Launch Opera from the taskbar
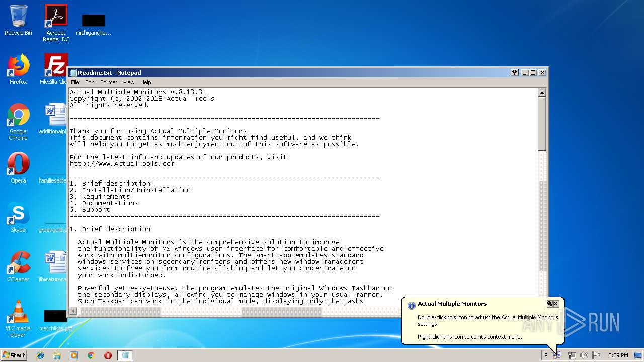This screenshot has width=644, height=362. (x=108, y=355)
